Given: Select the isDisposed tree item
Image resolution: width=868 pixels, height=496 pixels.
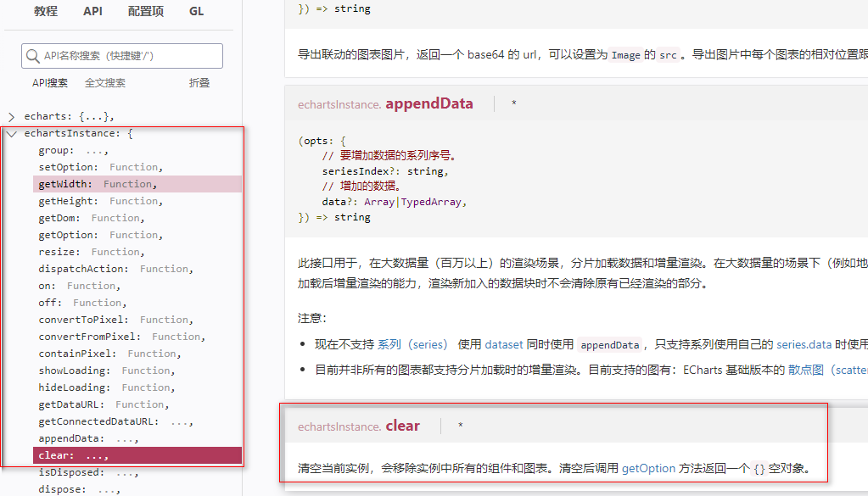Looking at the screenshot, I should point(137,473).
